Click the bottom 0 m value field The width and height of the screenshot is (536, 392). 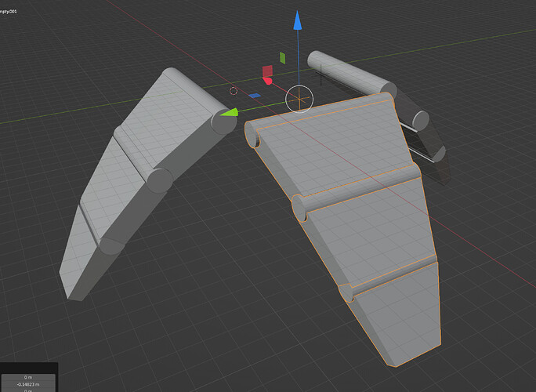click(28, 390)
